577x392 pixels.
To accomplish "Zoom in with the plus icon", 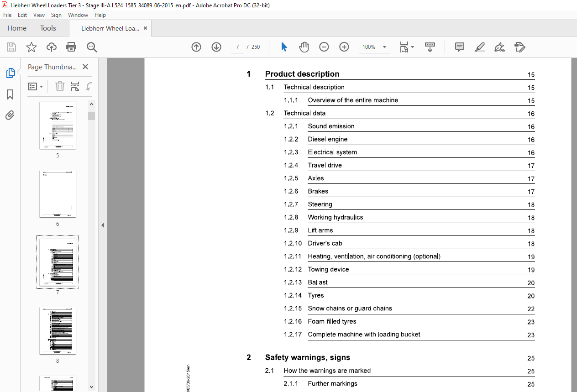I will pyautogui.click(x=344, y=47).
